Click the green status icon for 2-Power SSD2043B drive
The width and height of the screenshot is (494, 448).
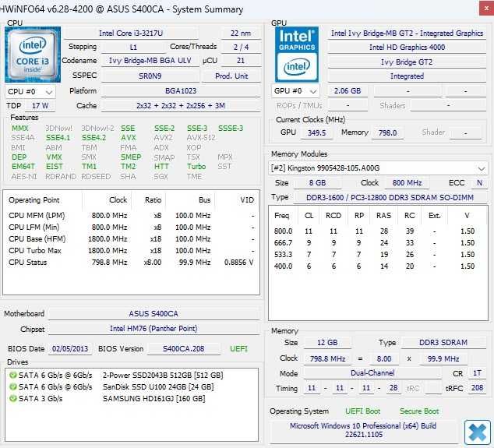[13, 376]
